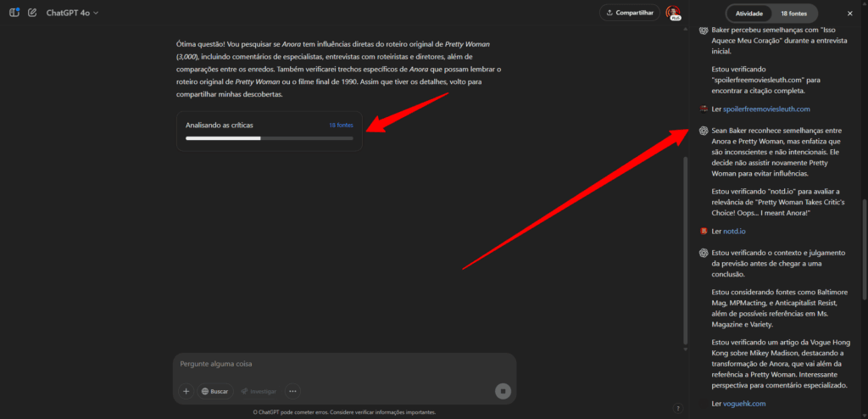This screenshot has height=419, width=868.
Task: Toggle the sidebar panel icon
Action: [x=14, y=12]
